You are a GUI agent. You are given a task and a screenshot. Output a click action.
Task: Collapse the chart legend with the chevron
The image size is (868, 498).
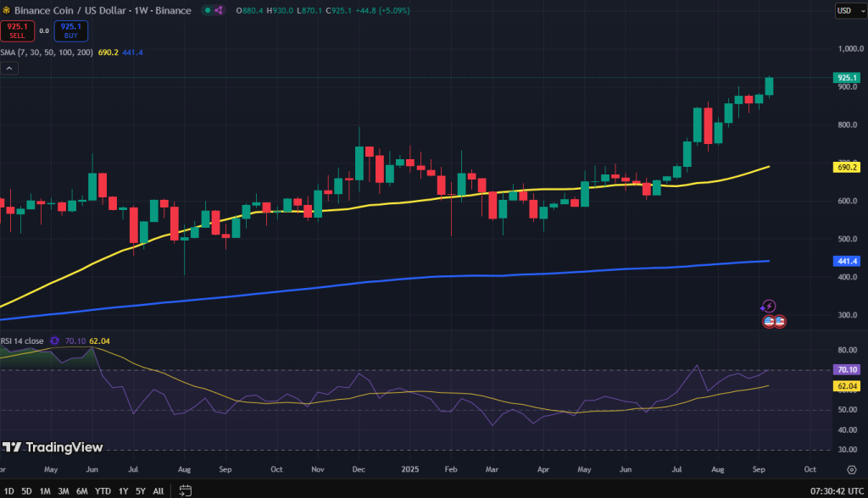pyautogui.click(x=10, y=68)
